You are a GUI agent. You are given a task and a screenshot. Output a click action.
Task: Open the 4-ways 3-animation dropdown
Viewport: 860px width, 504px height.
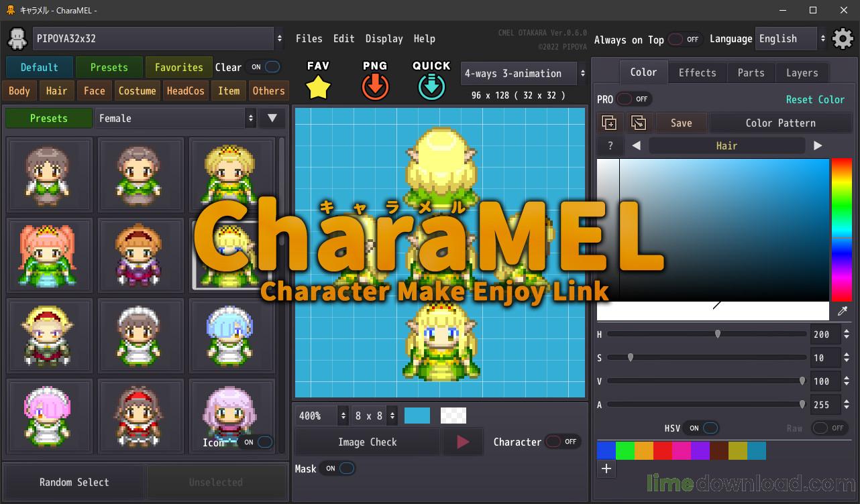pyautogui.click(x=524, y=74)
